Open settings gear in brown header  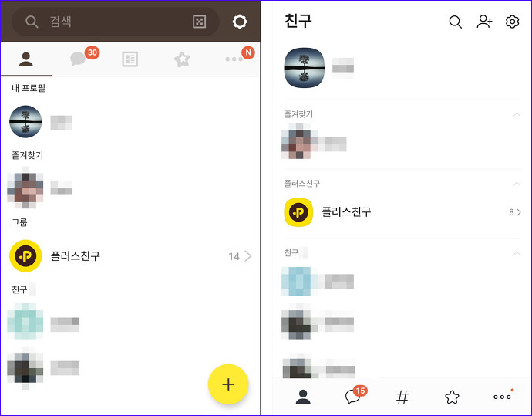click(240, 22)
